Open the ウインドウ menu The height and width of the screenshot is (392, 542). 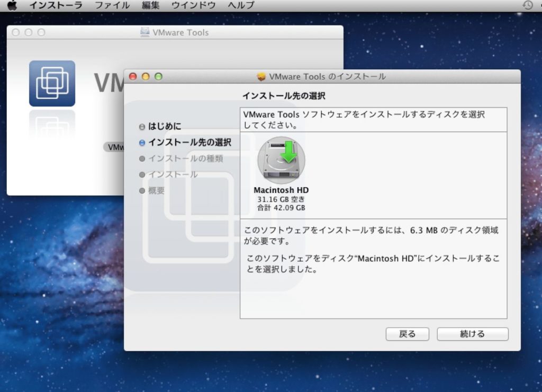194,5
